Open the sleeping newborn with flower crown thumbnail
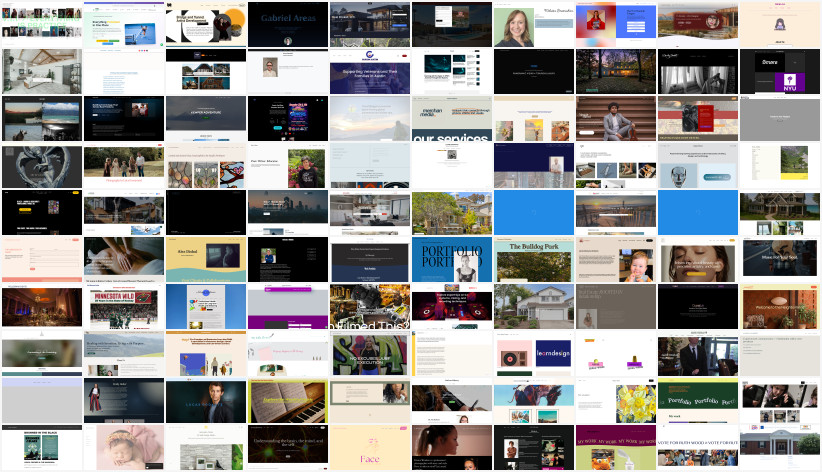Viewport: 822px width, 472px height. (124, 448)
